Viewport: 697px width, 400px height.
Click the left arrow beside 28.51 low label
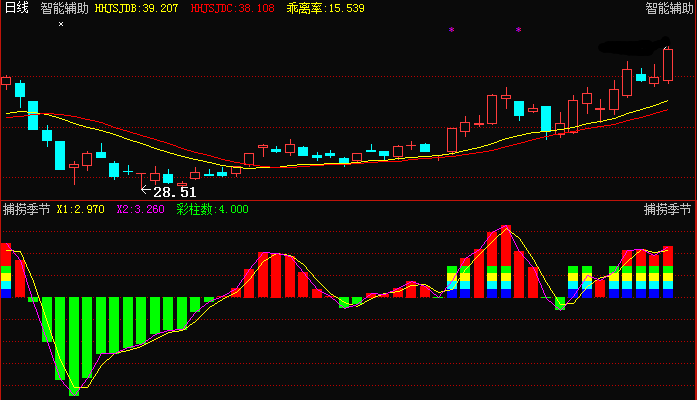point(146,190)
